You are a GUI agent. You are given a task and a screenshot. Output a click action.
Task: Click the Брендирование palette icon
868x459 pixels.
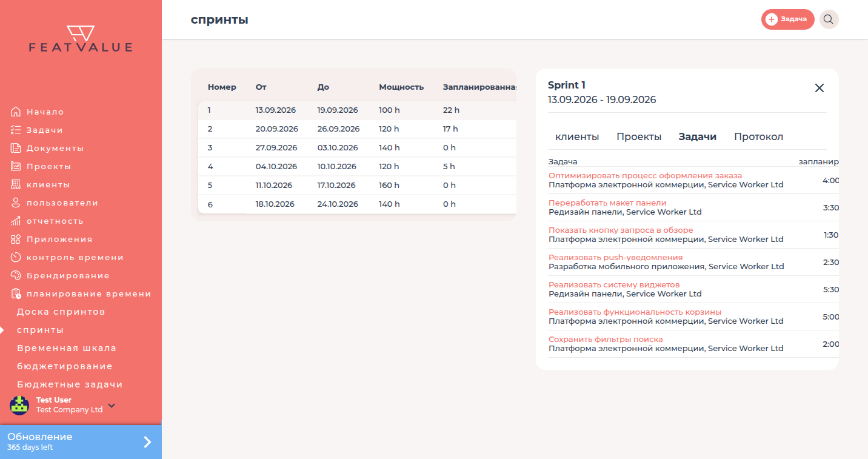tap(16, 275)
